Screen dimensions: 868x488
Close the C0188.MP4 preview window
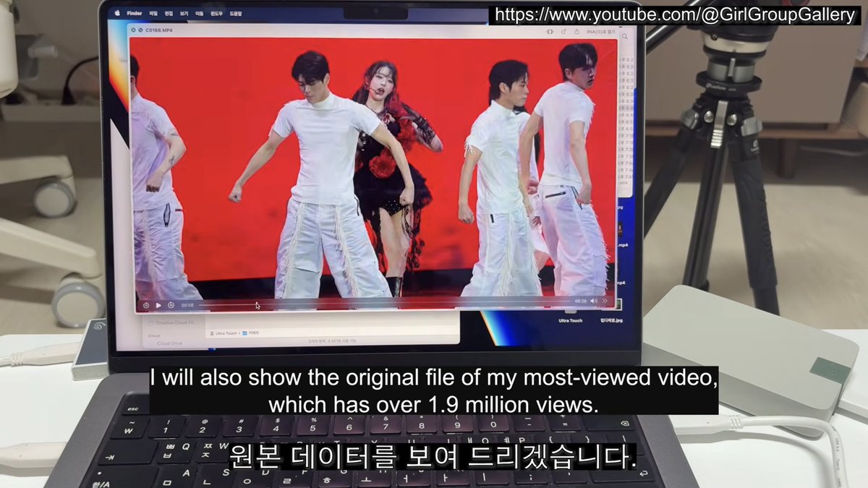133,30
